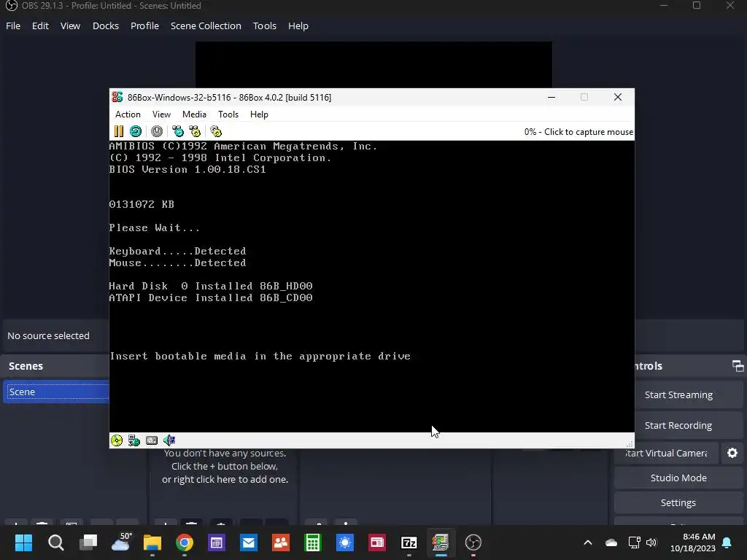Open the green calculator app on taskbar
Image resolution: width=747 pixels, height=560 pixels.
312,542
